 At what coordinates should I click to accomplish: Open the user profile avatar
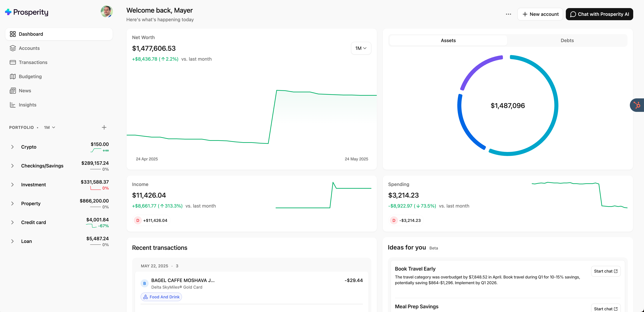[x=107, y=12]
